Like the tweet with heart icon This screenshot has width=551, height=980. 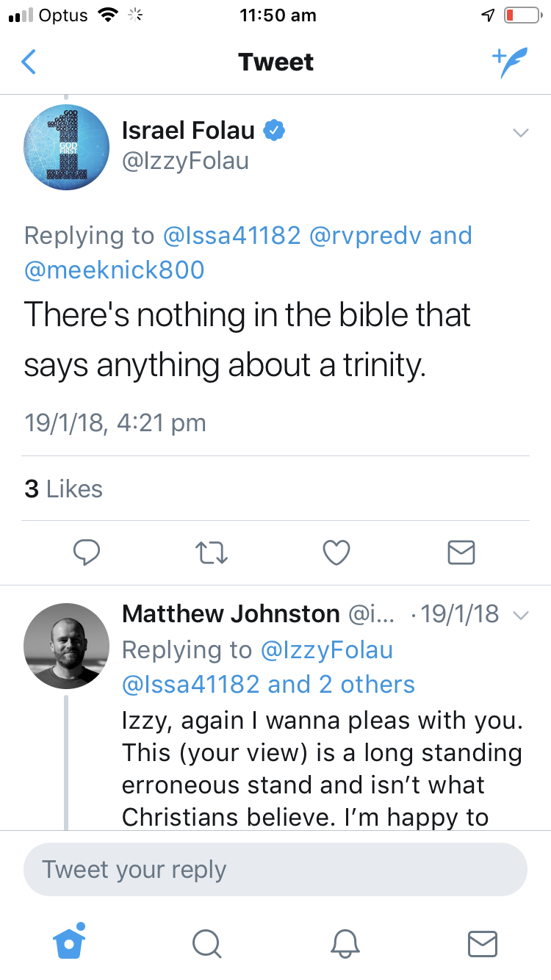click(x=336, y=552)
